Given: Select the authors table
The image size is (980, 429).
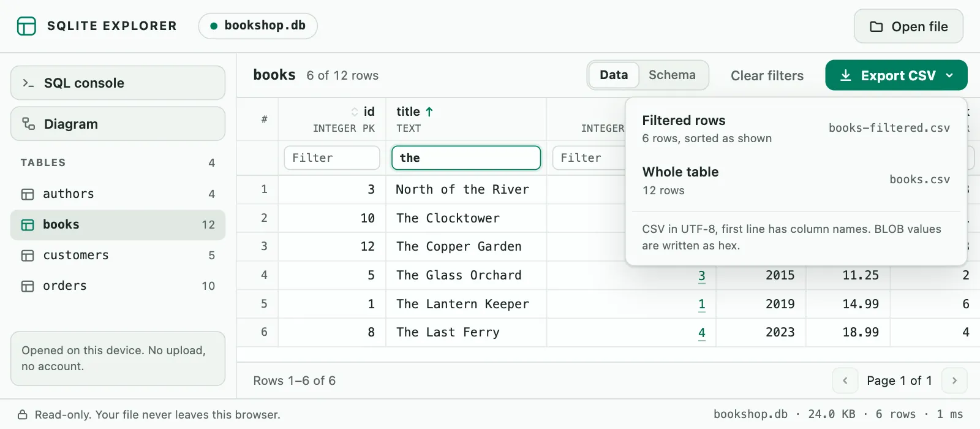Looking at the screenshot, I should (118, 194).
